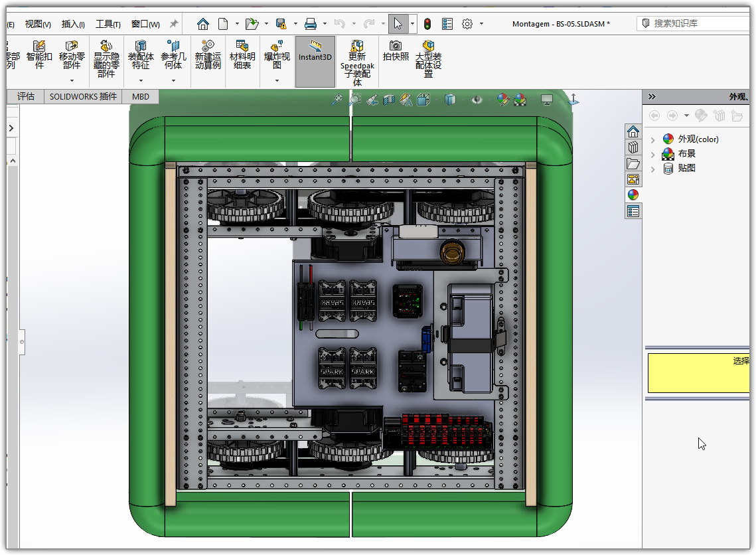This screenshot has height=555, width=756.
Task: Click Previous View icon in view toolbar
Action: click(x=372, y=100)
